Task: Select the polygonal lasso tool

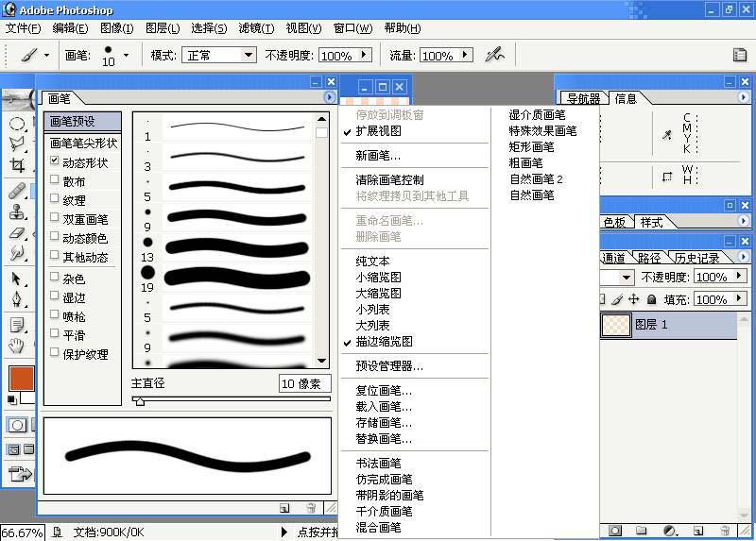Action: click(17, 144)
